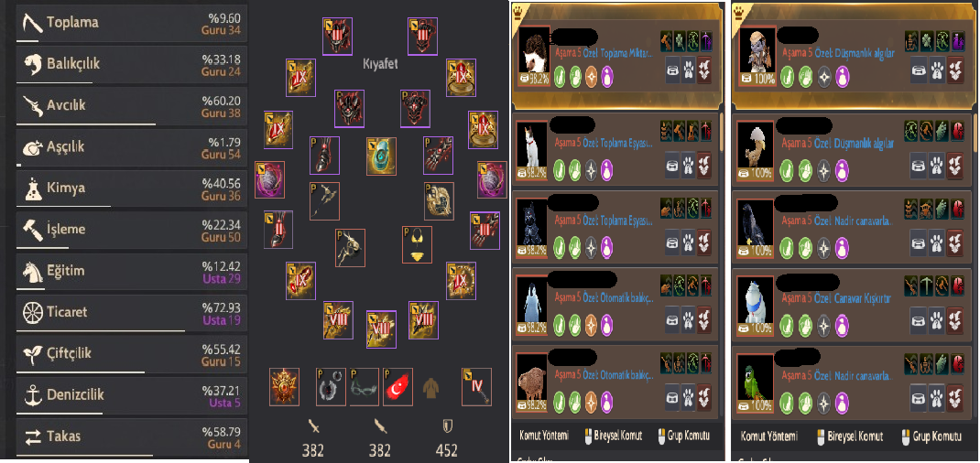Click the brown coat outfit toggle icon

[x=431, y=387]
